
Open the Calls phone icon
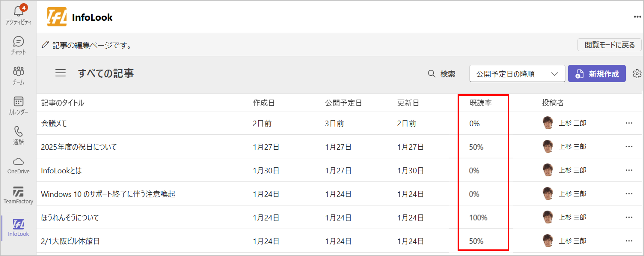coord(19,135)
